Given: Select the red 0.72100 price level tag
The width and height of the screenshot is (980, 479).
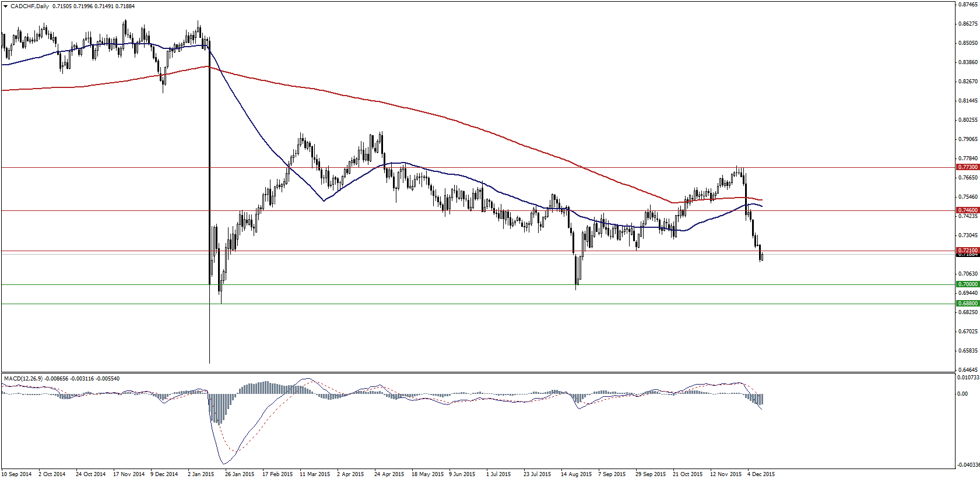Looking at the screenshot, I should coord(968,251).
